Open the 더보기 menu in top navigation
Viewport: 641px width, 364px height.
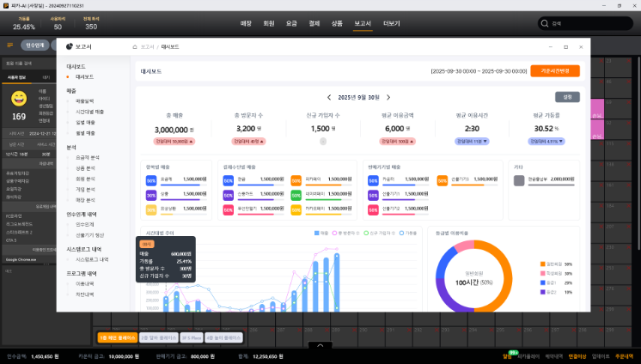click(392, 23)
